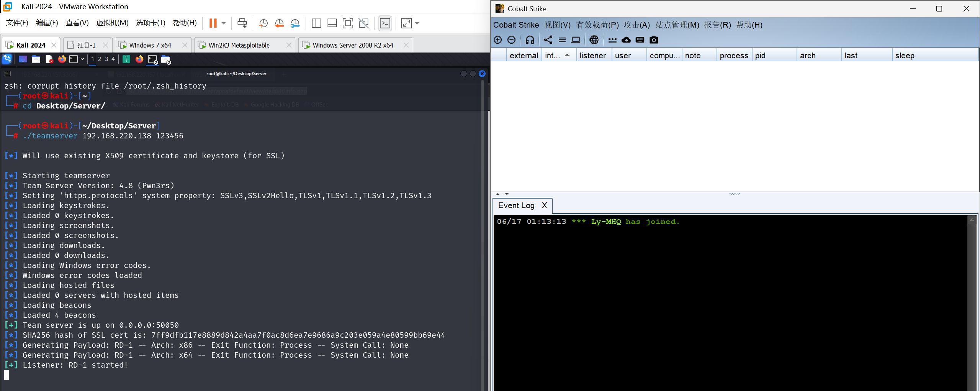Viewport: 980px width, 391px height.
Task: Open the Kali terminal launcher dropdown arrow
Action: (x=82, y=59)
